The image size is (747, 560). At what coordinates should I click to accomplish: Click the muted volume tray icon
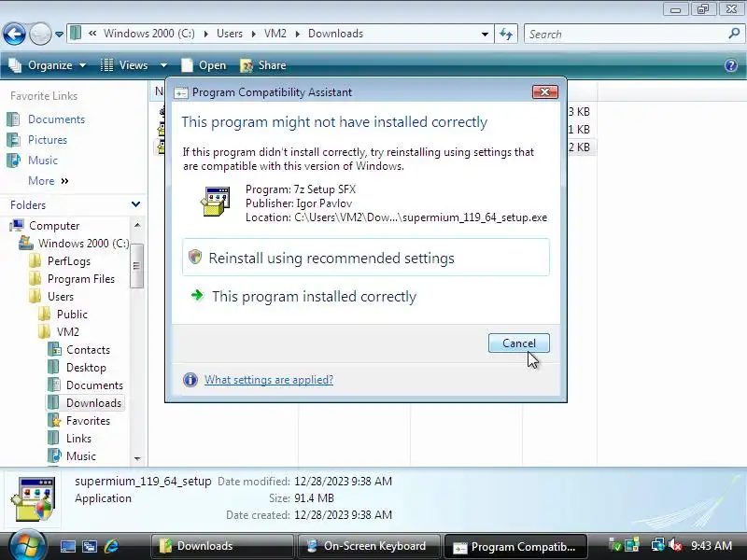click(674, 545)
